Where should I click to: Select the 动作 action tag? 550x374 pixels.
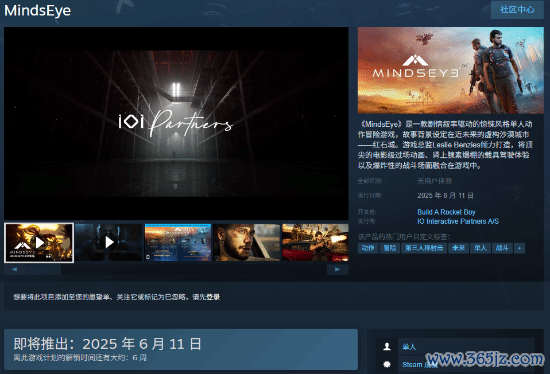(x=368, y=248)
